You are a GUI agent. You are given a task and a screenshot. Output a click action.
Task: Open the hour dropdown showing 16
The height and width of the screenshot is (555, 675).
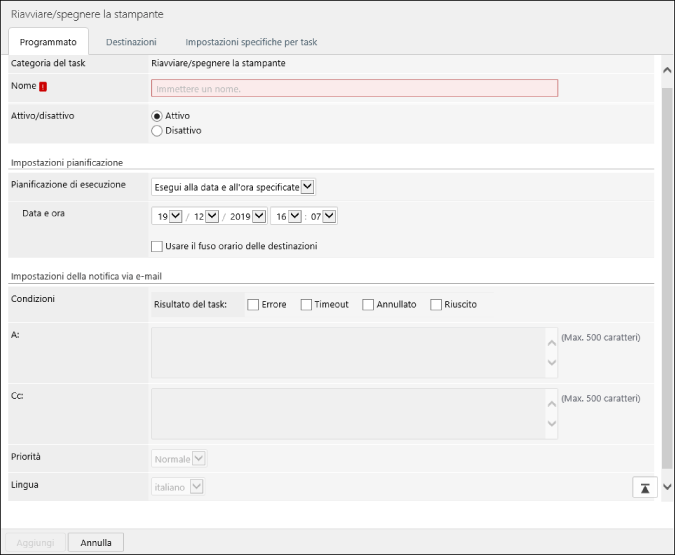(286, 216)
